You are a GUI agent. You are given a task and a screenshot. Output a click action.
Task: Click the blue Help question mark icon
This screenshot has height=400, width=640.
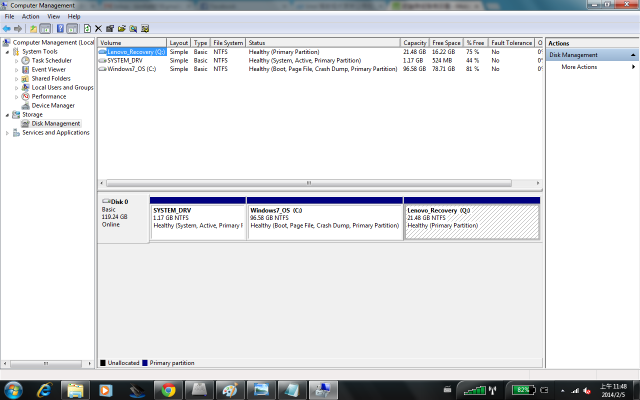click(x=60, y=29)
